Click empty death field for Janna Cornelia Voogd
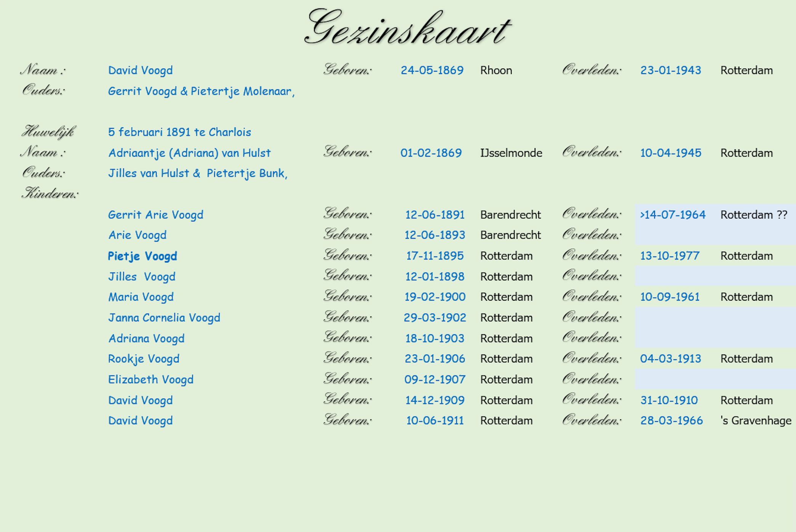Image resolution: width=796 pixels, height=532 pixels. tap(715, 317)
